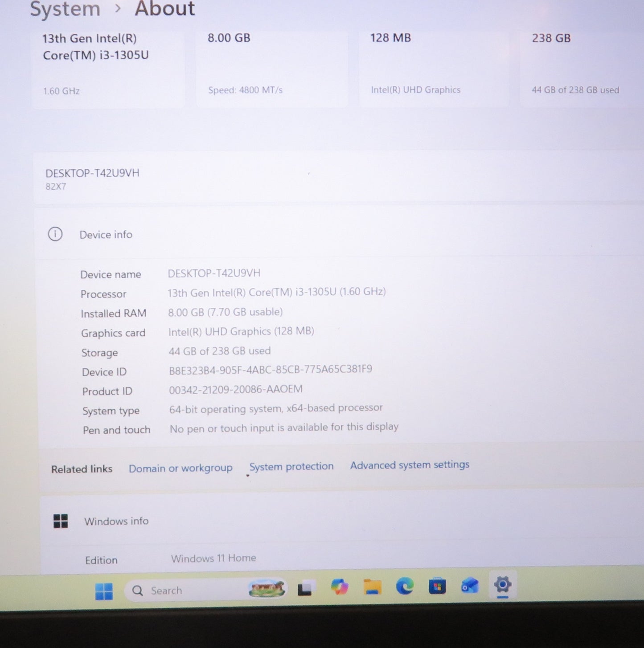Open System protection link
This screenshot has width=644, height=648.
pos(291,466)
